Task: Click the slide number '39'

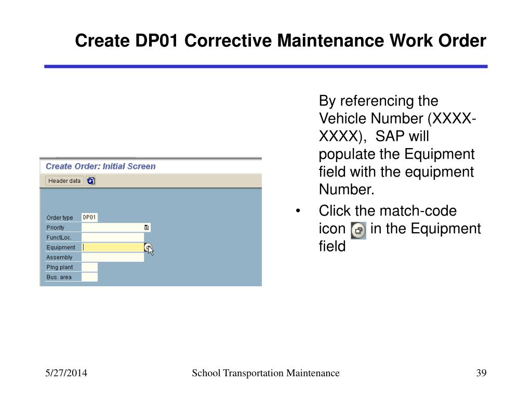Action: (x=482, y=373)
